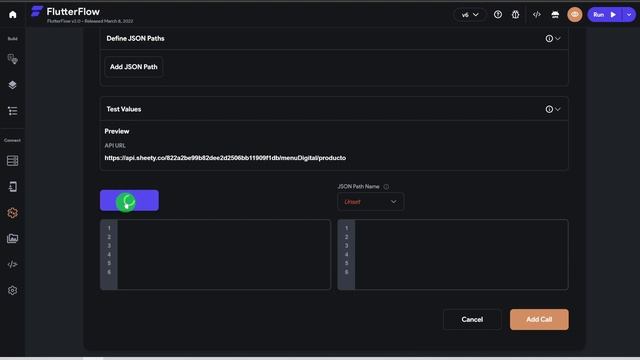Click the Test Values heading
Image resolution: width=640 pixels, height=360 pixels.
[x=124, y=109]
